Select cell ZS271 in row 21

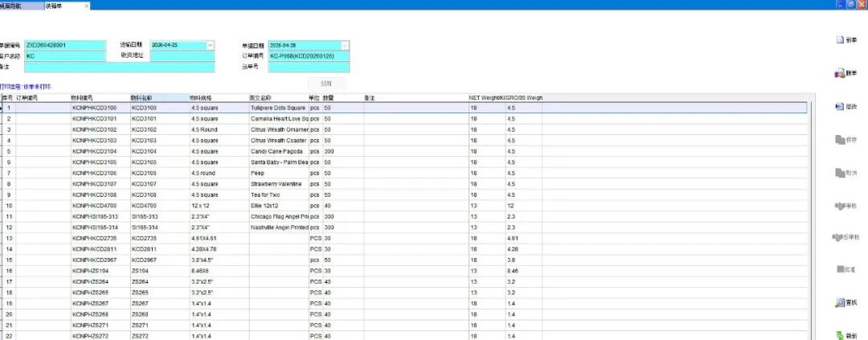159,325
